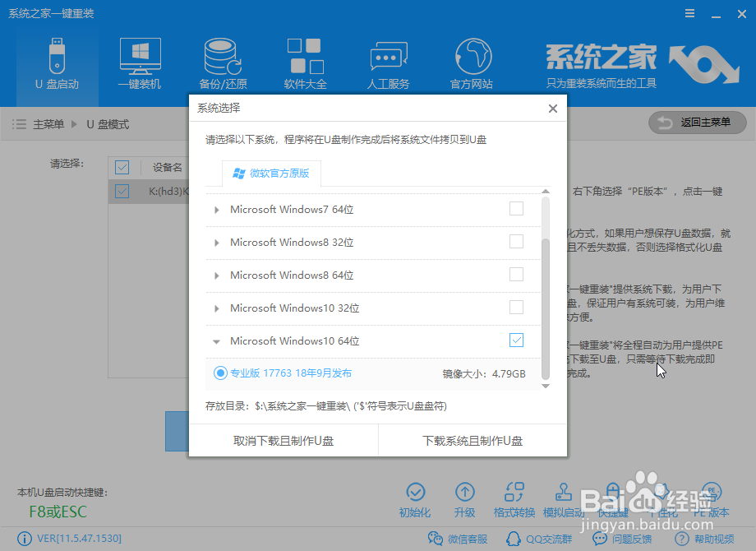The width and height of the screenshot is (756, 551).
Task: Click the 格式转换 icon
Action: point(514,500)
